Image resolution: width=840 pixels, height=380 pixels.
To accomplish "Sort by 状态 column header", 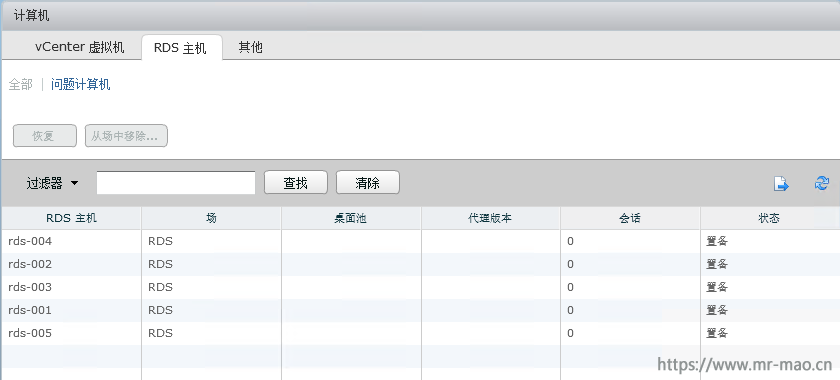I will (769, 218).
